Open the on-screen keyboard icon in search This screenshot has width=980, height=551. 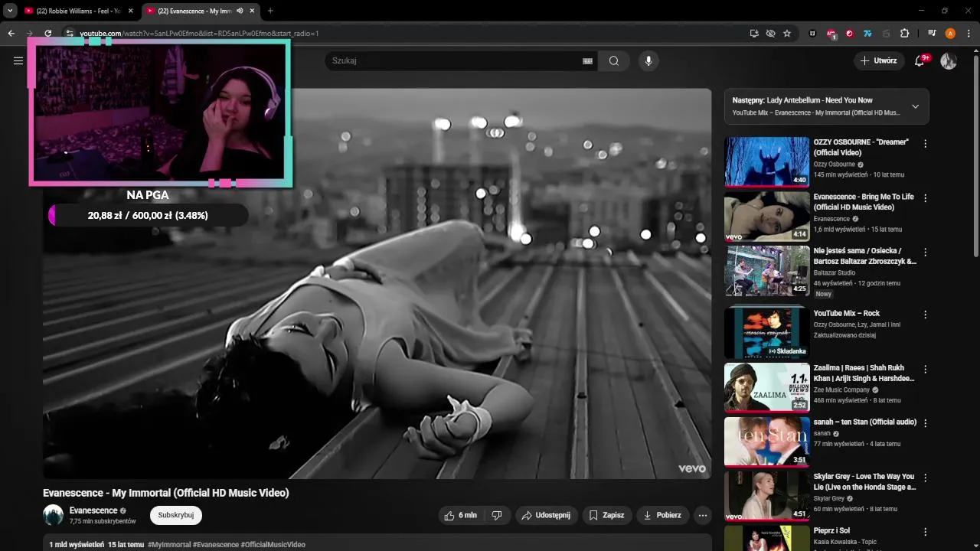588,61
